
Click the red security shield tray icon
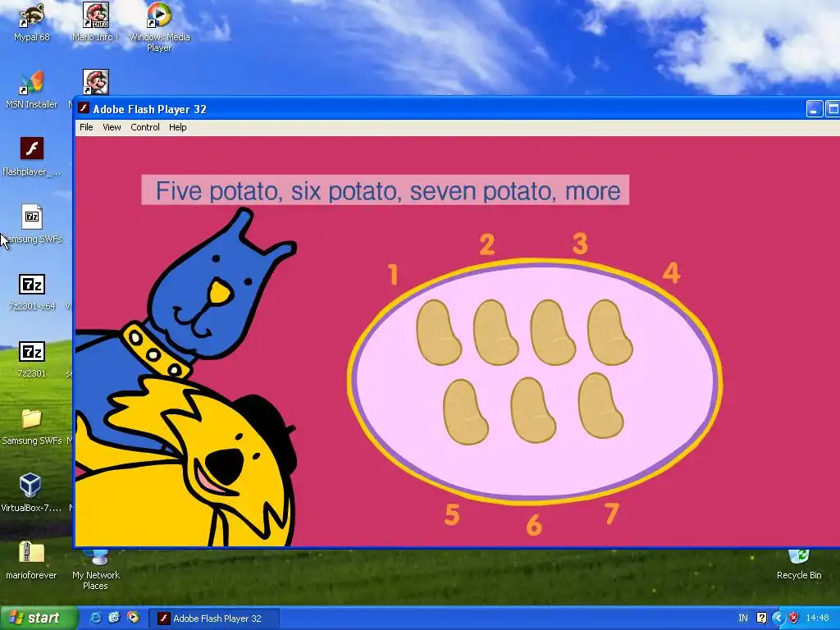pyautogui.click(x=794, y=618)
